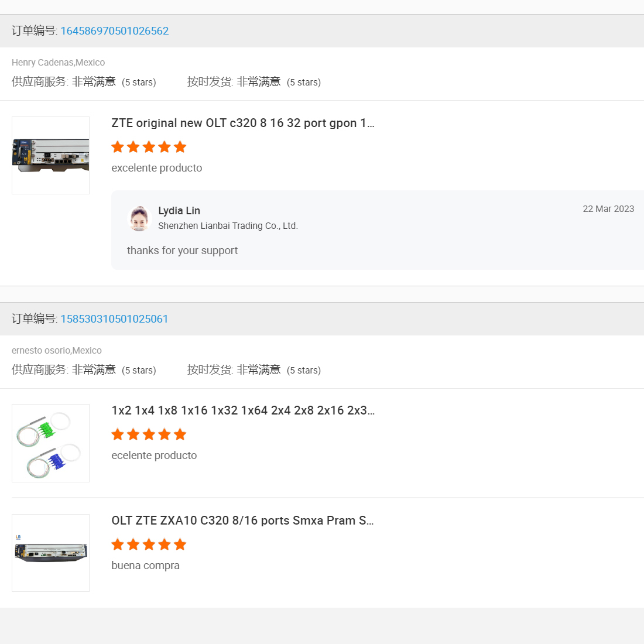The height and width of the screenshot is (644, 644).
Task: Click the fifth star above 'ecelente producto'
Action: pyautogui.click(x=180, y=434)
